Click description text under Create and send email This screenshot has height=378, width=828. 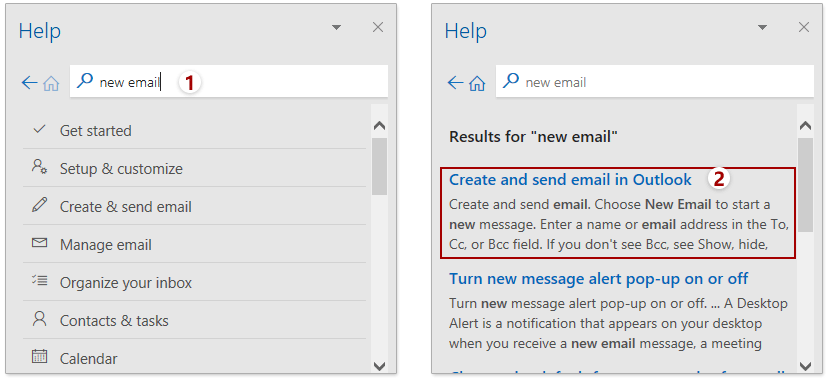(x=619, y=224)
